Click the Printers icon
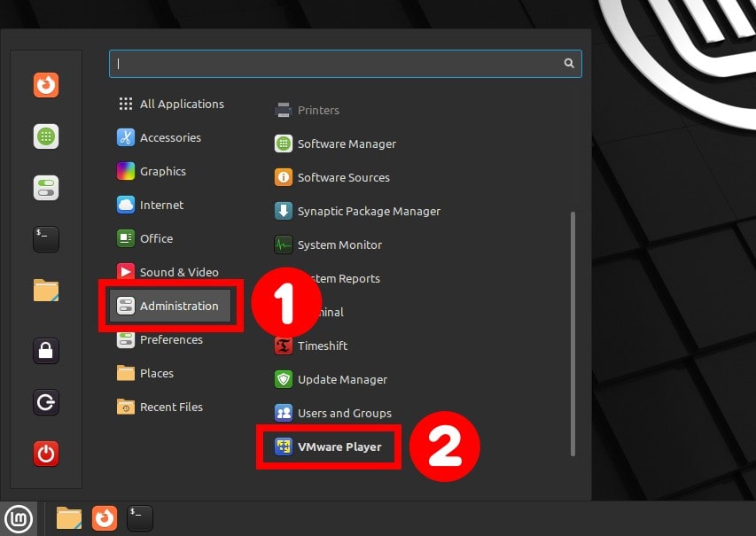 (x=284, y=110)
